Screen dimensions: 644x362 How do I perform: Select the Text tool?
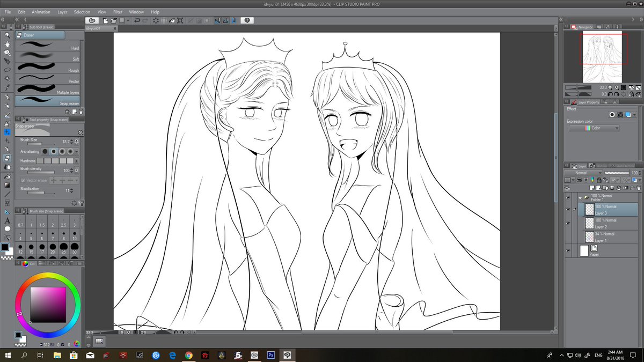8,220
